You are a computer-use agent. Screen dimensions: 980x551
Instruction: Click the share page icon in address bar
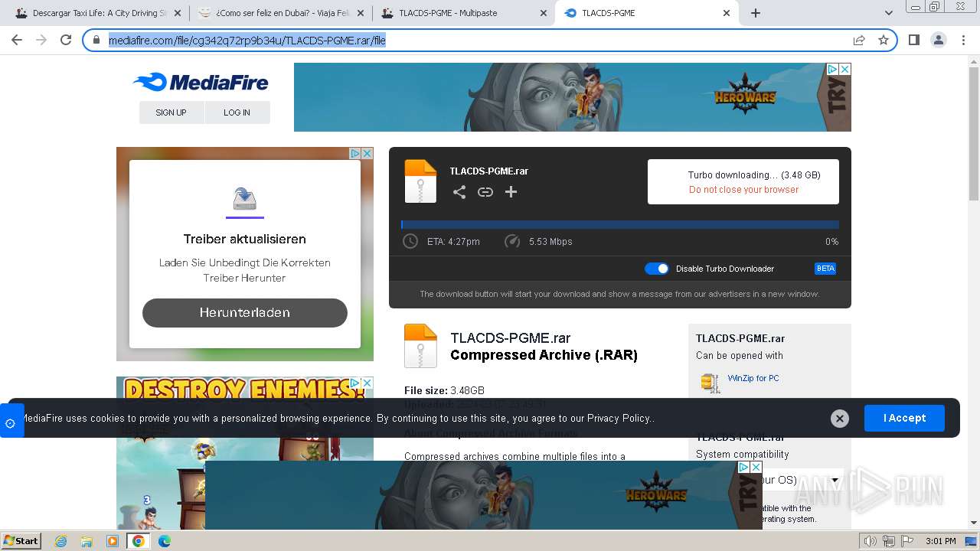pos(859,40)
